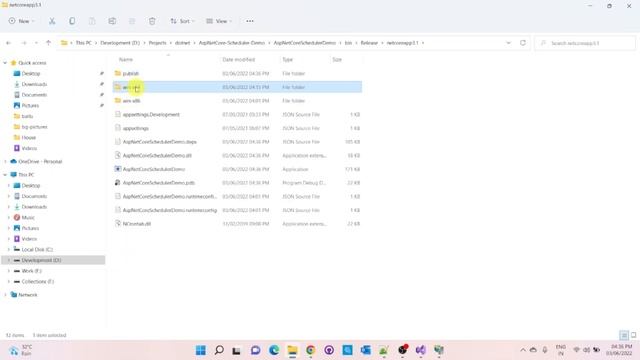Expand the Network tree node
640x360 pixels.
click(5, 295)
